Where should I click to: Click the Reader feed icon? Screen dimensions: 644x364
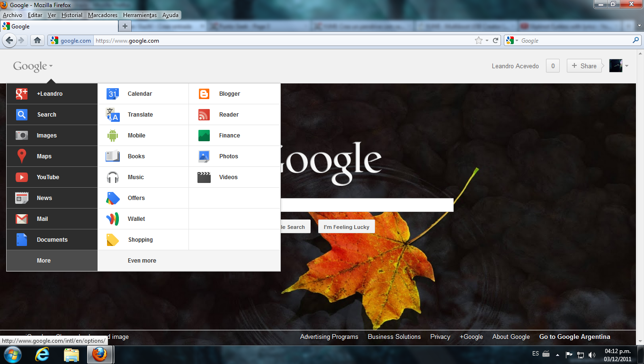coord(204,115)
